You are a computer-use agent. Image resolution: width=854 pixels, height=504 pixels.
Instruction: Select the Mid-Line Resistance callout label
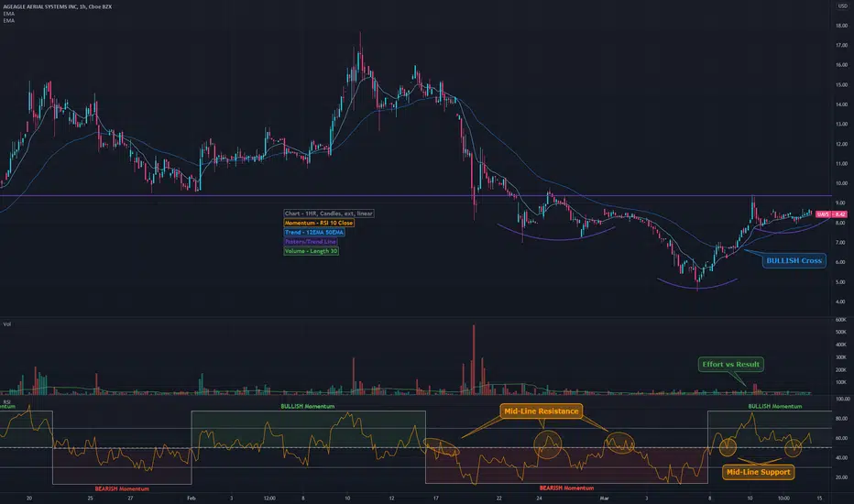(541, 411)
